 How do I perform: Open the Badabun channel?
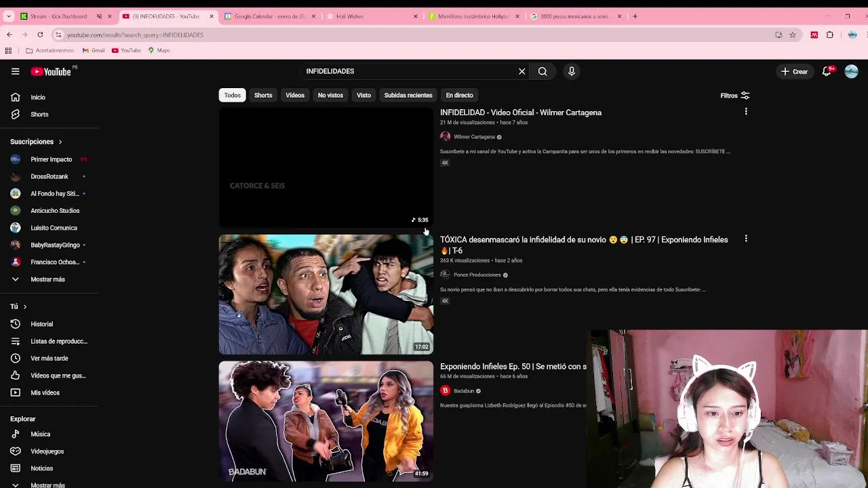[464, 391]
